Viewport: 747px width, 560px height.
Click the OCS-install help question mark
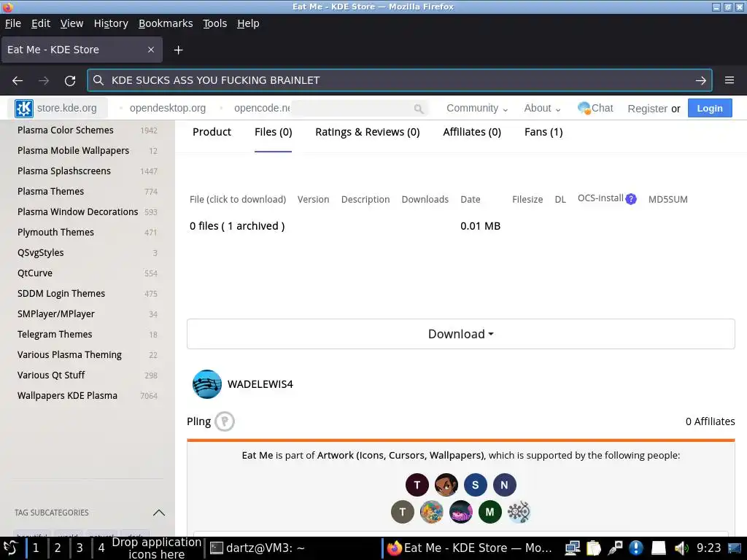tap(631, 199)
